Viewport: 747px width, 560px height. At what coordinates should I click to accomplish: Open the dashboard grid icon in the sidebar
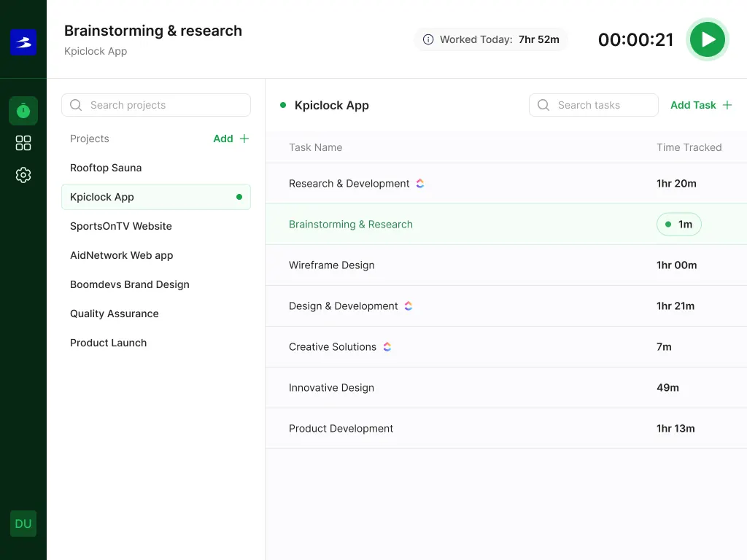click(23, 143)
